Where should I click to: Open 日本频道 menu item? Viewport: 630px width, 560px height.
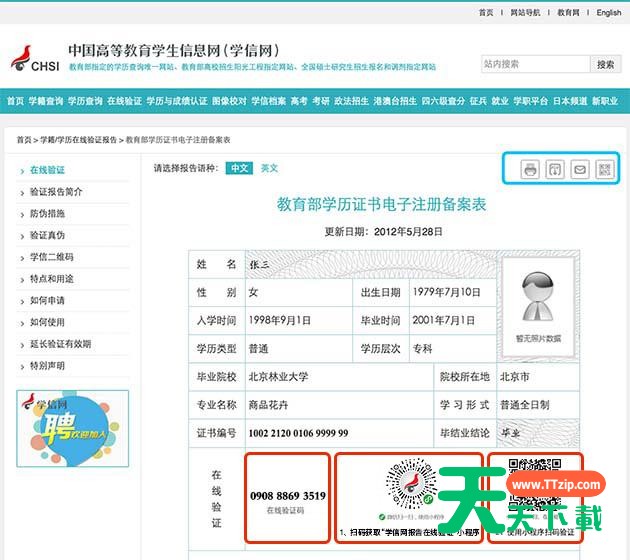(570, 101)
